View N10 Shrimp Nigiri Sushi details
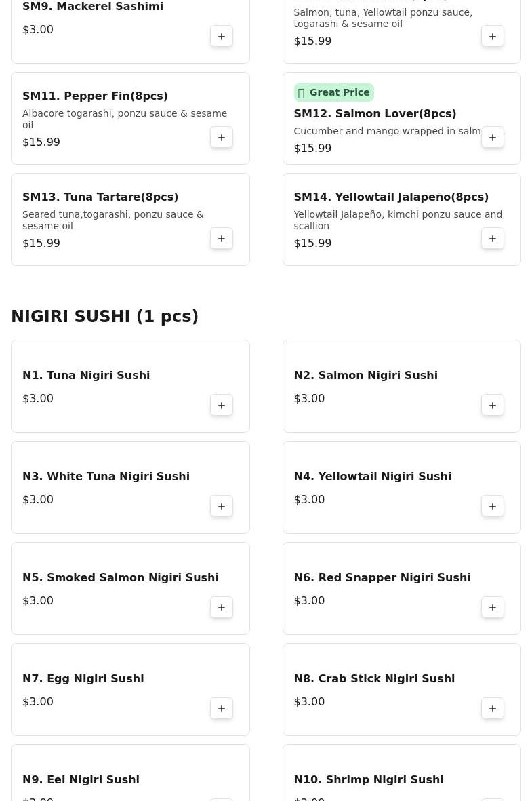 coord(369,780)
